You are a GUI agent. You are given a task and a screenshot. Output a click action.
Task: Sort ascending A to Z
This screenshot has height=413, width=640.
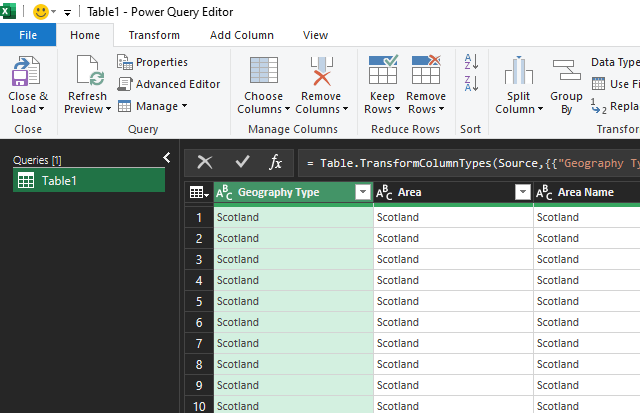(x=471, y=62)
